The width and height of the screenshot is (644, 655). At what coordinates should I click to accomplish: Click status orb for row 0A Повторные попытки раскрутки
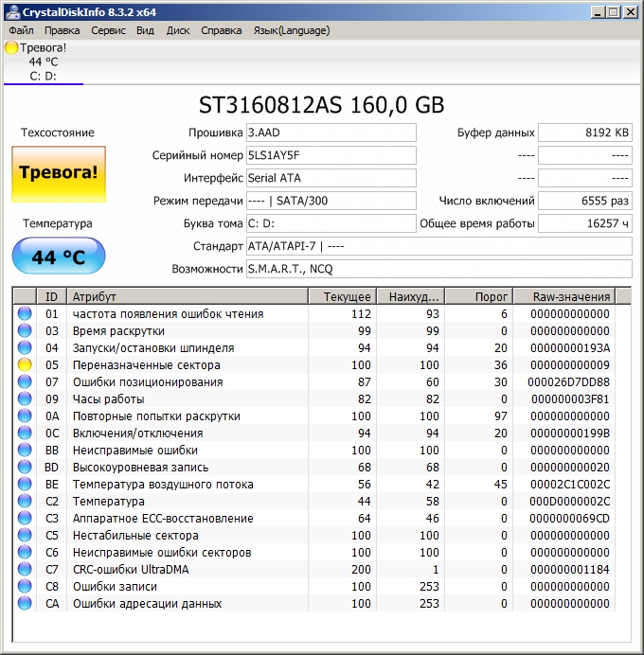point(25,416)
